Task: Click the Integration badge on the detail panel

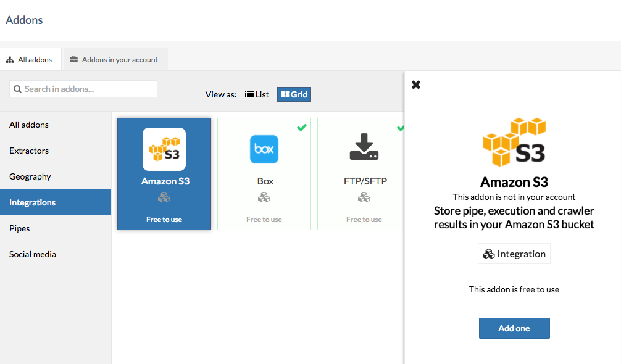Action: [x=514, y=254]
